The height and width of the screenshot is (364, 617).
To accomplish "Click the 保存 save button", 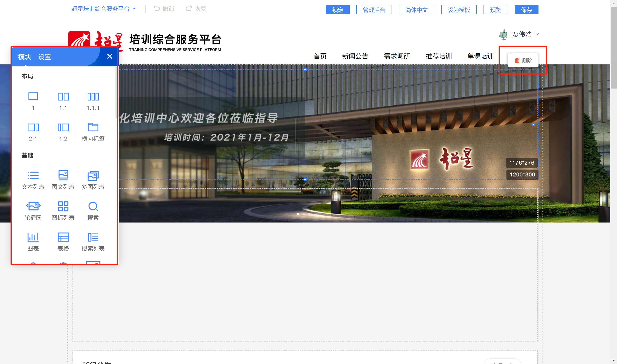I will pos(526,10).
